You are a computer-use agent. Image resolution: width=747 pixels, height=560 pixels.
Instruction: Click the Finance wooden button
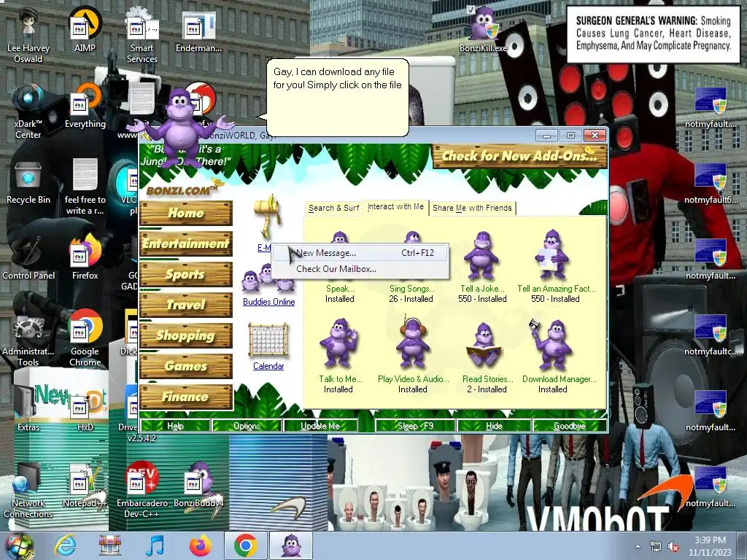[x=186, y=397]
